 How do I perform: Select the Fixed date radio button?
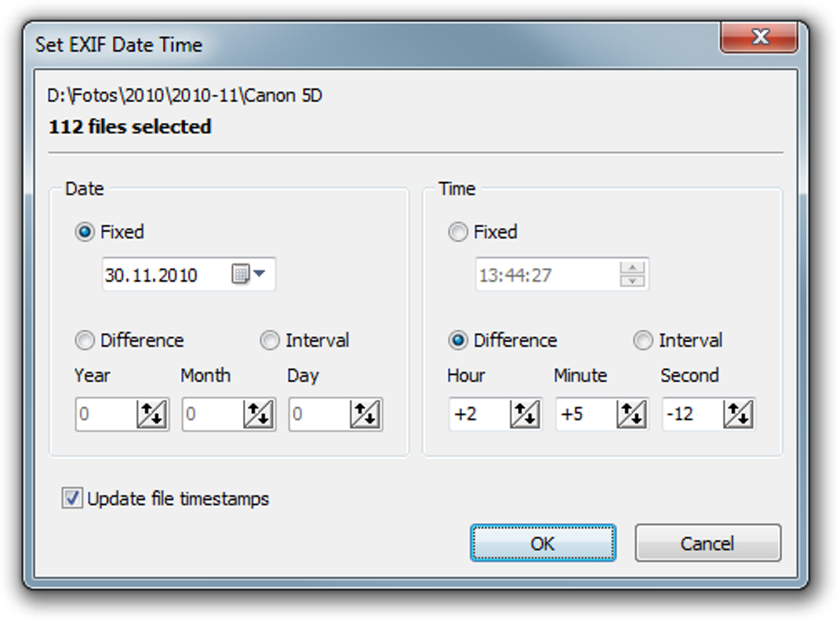pos(85,232)
